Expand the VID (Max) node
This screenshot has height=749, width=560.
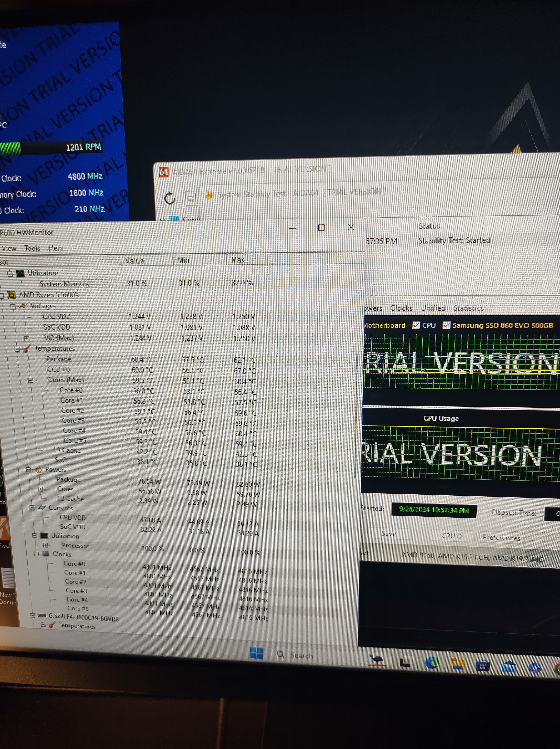pos(27,338)
